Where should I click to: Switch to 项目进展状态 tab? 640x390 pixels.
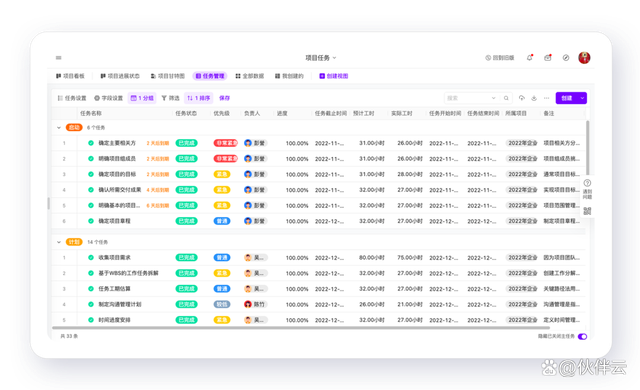[x=120, y=76]
